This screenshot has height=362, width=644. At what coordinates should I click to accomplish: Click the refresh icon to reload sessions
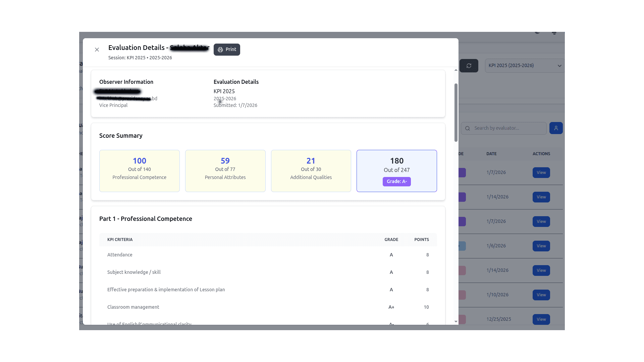[x=469, y=66]
